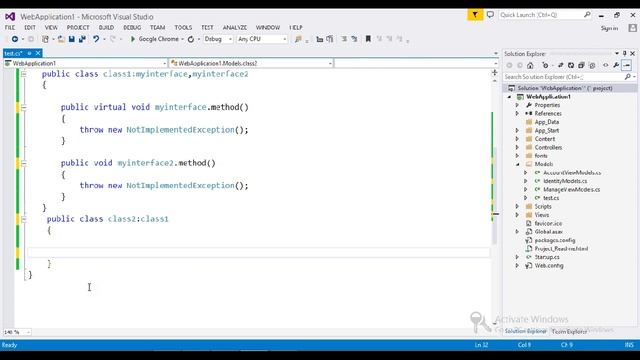Collapse the class1 code block
The width and height of the screenshot is (640, 360).
tap(24, 74)
